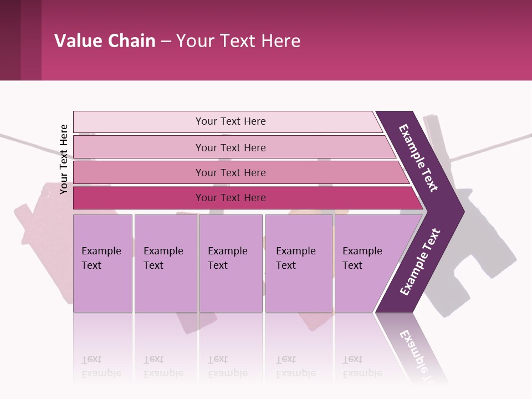Viewport: 532px width, 399px height.
Task: Click the reflected chevron text at bottom right
Action: point(417,349)
